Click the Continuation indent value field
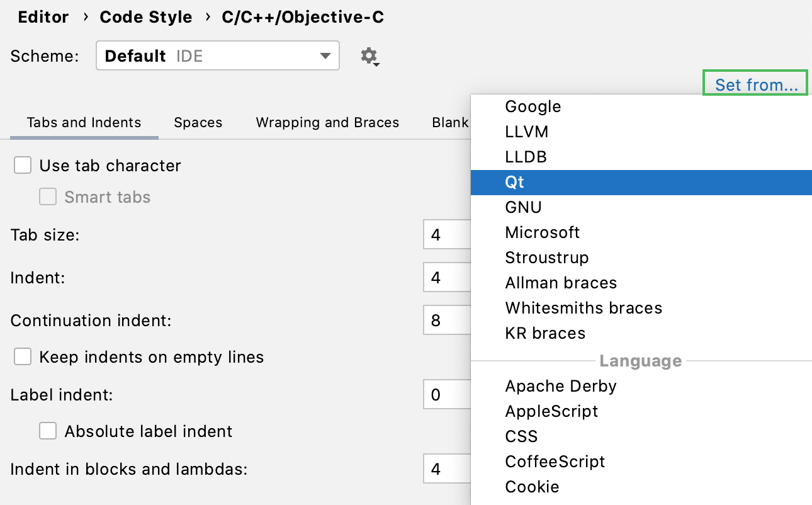Screen dimensions: 812x505 (447, 321)
